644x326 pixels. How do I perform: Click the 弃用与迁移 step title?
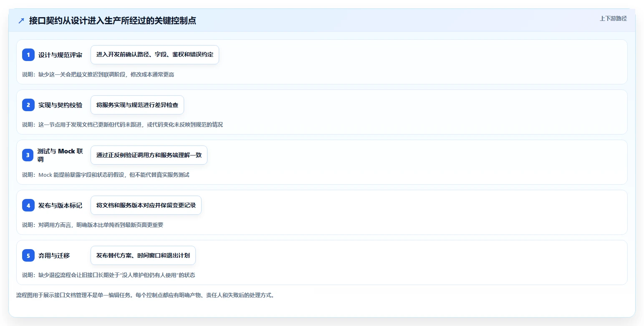54,255
